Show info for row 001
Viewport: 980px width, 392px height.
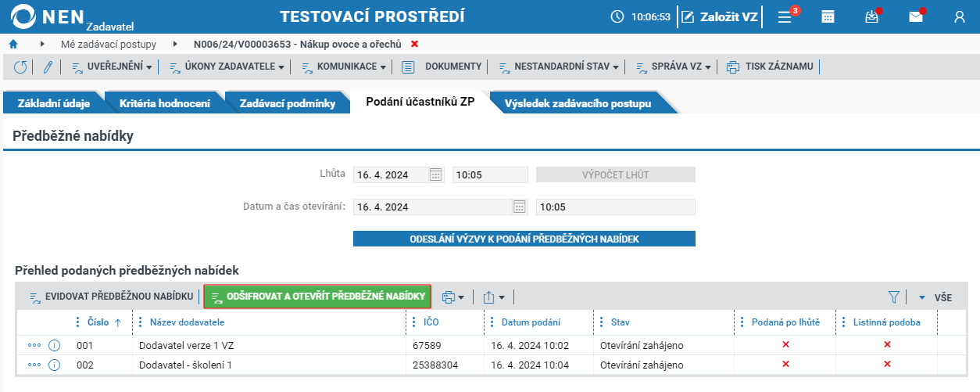click(x=55, y=345)
